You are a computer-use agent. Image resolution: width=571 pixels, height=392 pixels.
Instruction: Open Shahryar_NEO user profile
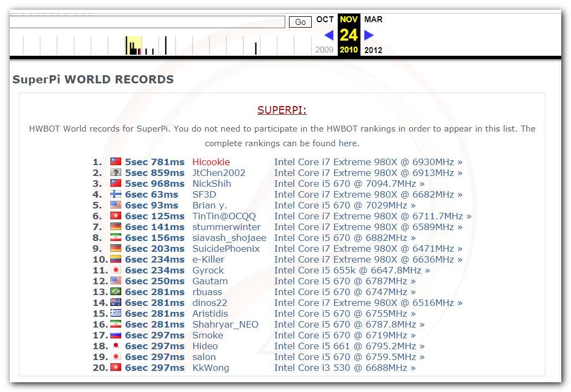225,325
